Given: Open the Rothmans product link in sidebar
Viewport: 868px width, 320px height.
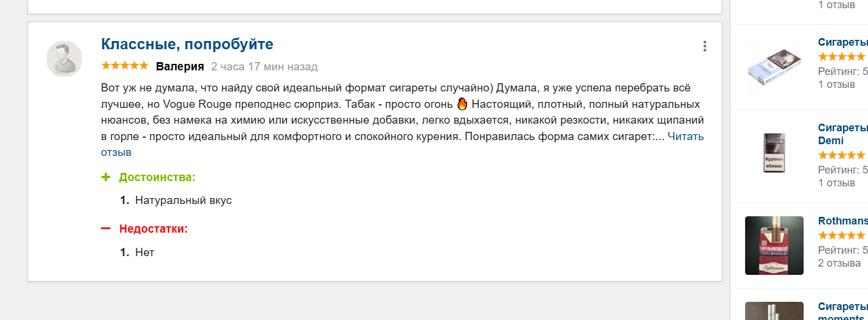Looking at the screenshot, I should [x=843, y=221].
